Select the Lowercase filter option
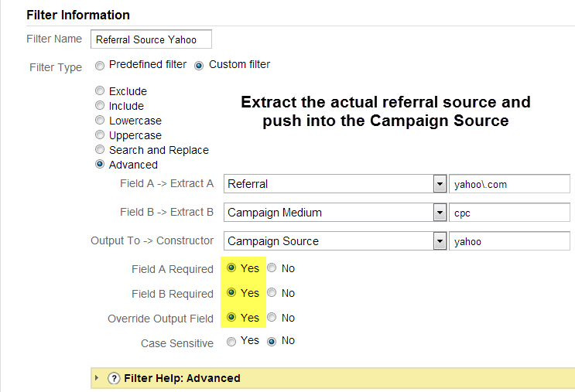The width and height of the screenshot is (575, 392). pos(100,120)
